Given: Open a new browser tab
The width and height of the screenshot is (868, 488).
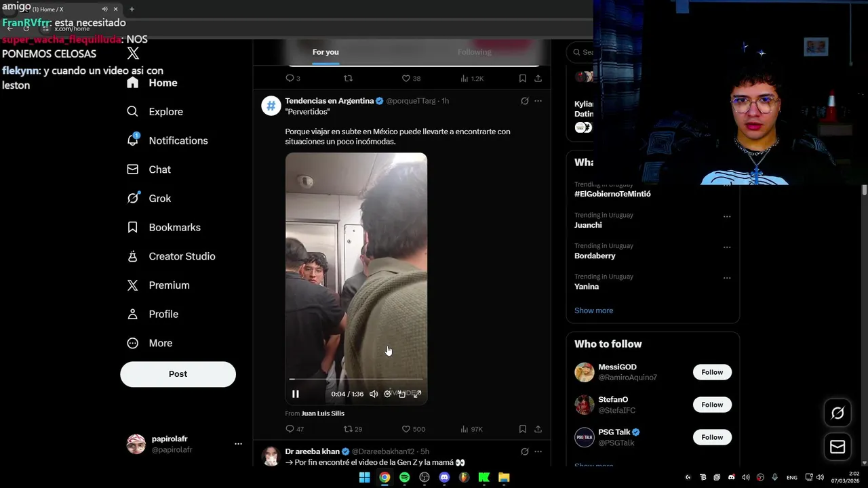Looking at the screenshot, I should (x=132, y=9).
